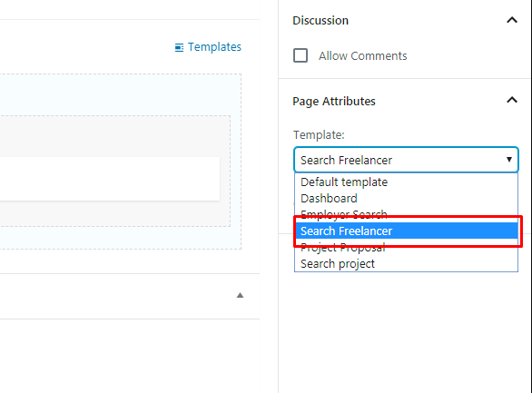Collapse the Discussion panel chevron
The width and height of the screenshot is (532, 393).
click(x=512, y=20)
